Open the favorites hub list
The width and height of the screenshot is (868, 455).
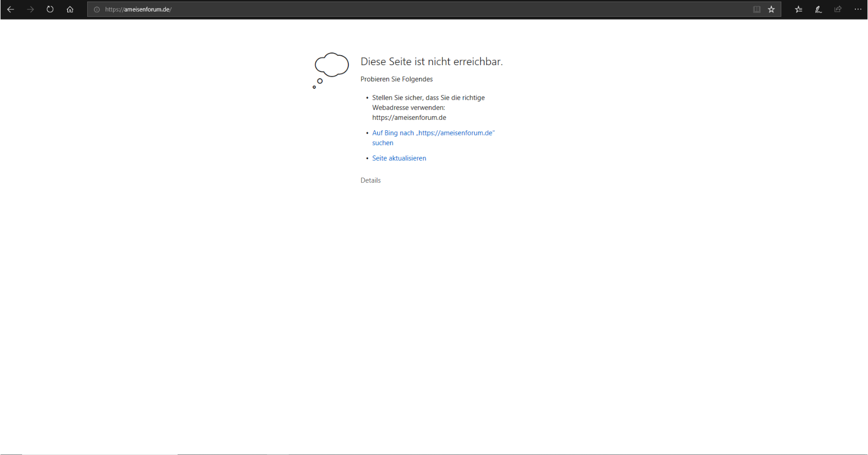[799, 9]
